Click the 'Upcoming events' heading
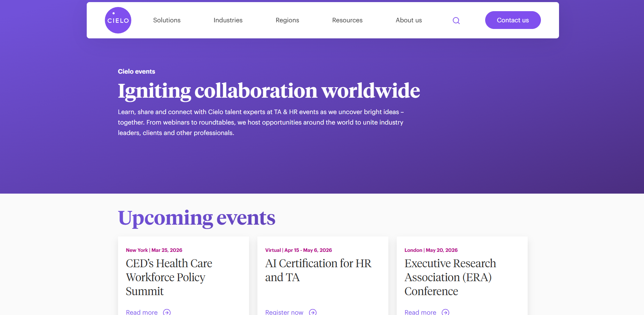The width and height of the screenshot is (644, 315). click(x=197, y=218)
